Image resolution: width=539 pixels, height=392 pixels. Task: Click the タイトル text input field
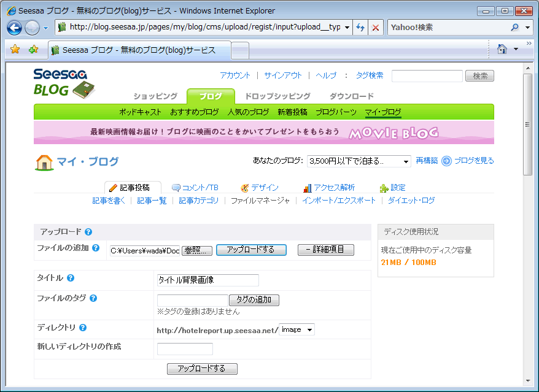click(x=207, y=280)
